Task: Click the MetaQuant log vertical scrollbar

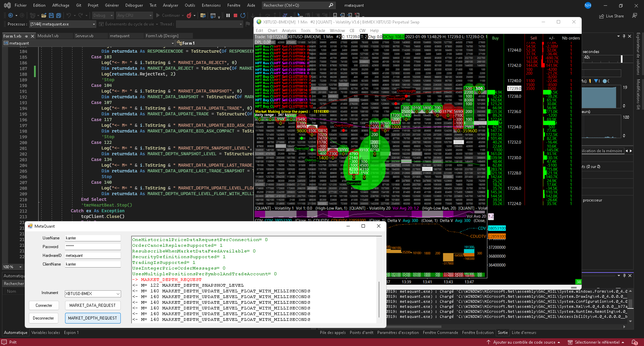Action: click(379, 280)
